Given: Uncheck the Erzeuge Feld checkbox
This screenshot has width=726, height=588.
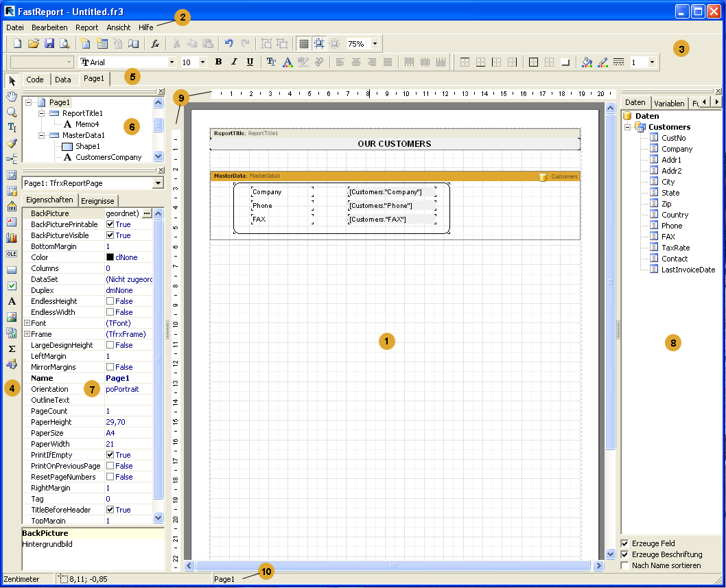Looking at the screenshot, I should [x=624, y=543].
